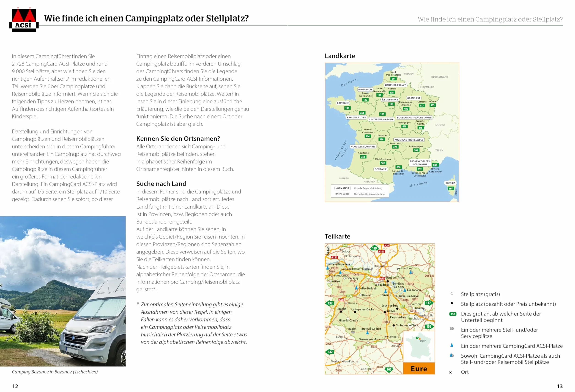Viewport: 575px width, 392px height.
Task: Click the ACSI logo in the header
Action: click(24, 20)
